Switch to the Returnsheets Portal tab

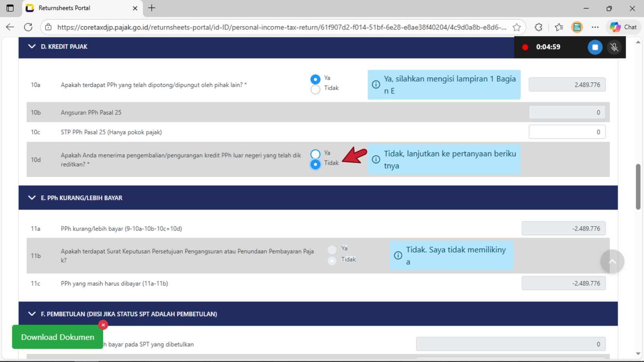click(x=80, y=8)
